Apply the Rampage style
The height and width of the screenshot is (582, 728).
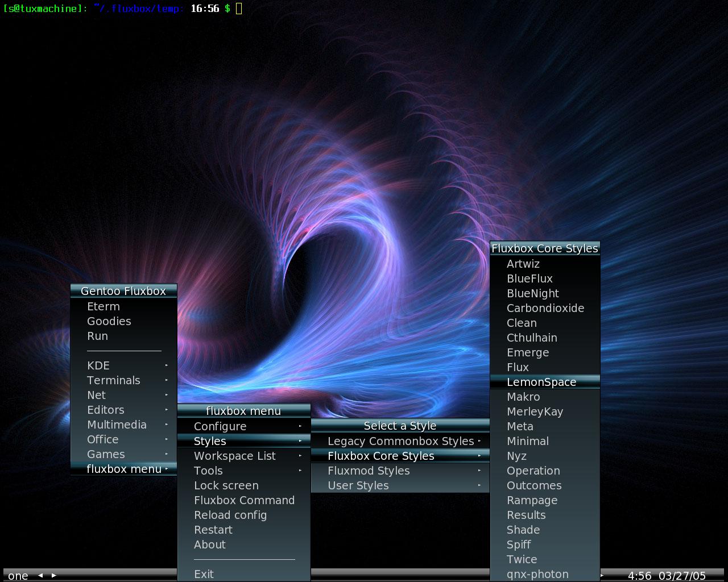click(545, 500)
